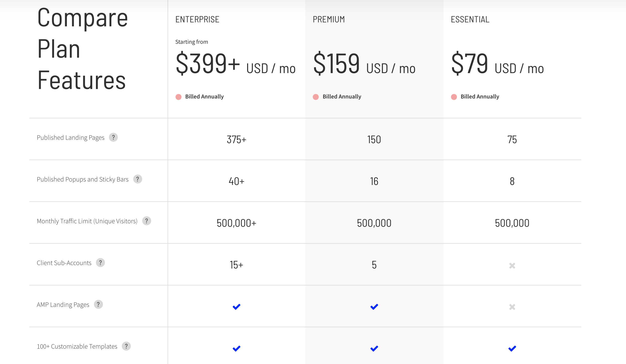Click Essential X mark for Client Sub-Accounts
The width and height of the screenshot is (626, 364).
click(512, 266)
